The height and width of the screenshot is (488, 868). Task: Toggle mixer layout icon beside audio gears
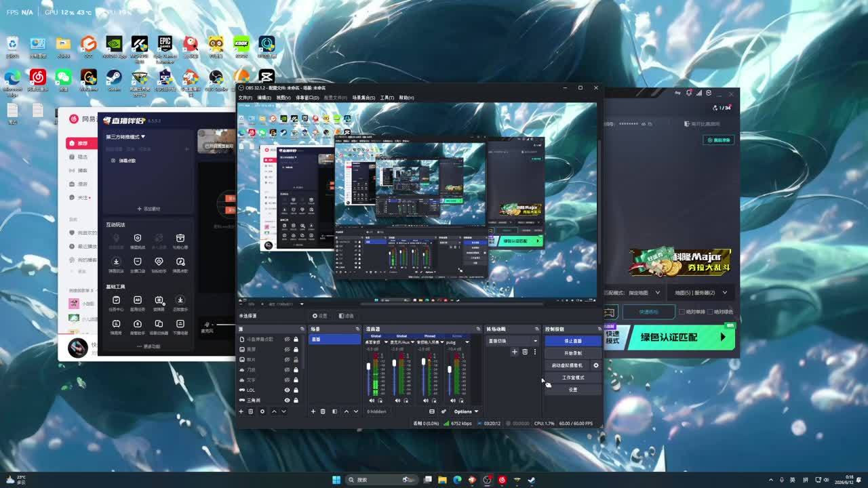click(x=432, y=411)
